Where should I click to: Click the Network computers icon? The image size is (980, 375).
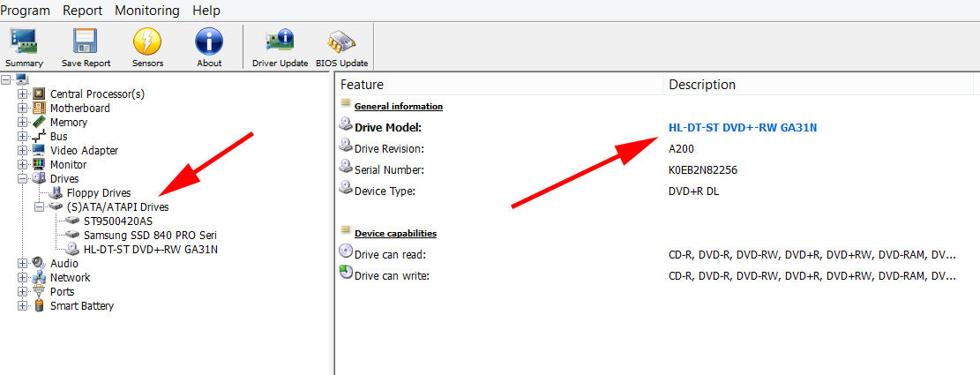coord(39,277)
